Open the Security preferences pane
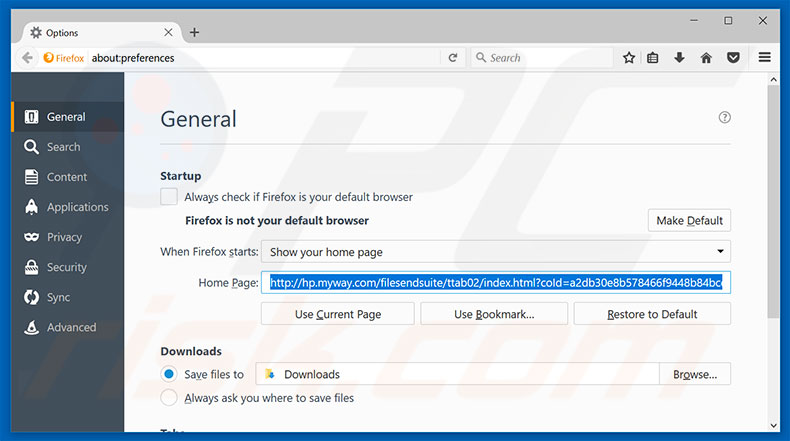 coord(68,267)
